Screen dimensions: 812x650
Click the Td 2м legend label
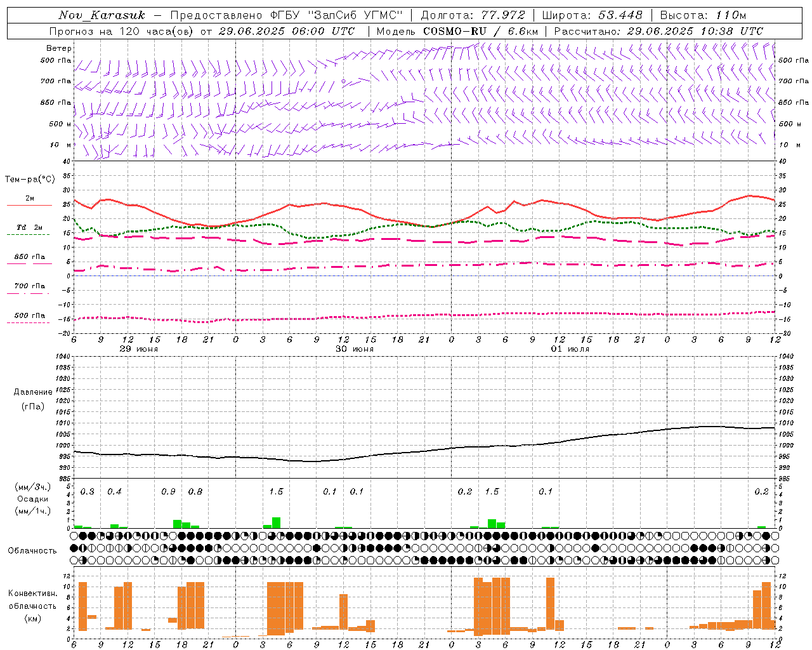(30, 227)
